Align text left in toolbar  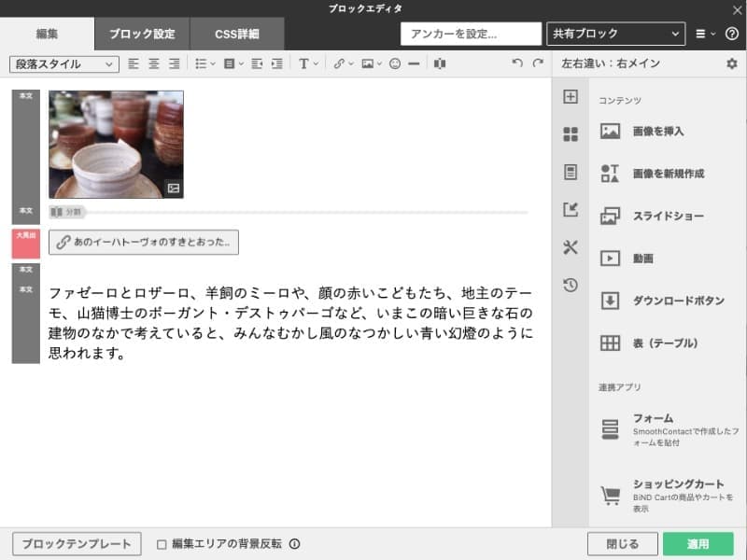point(134,63)
